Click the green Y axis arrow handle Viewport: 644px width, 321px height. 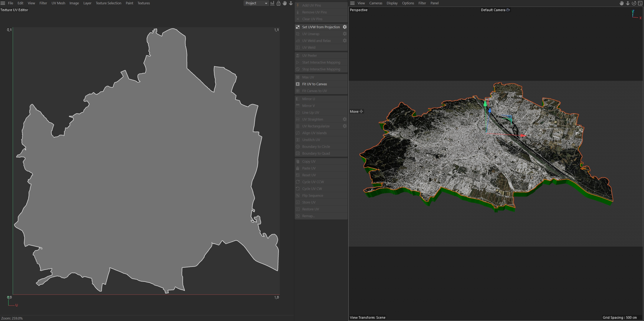(485, 103)
